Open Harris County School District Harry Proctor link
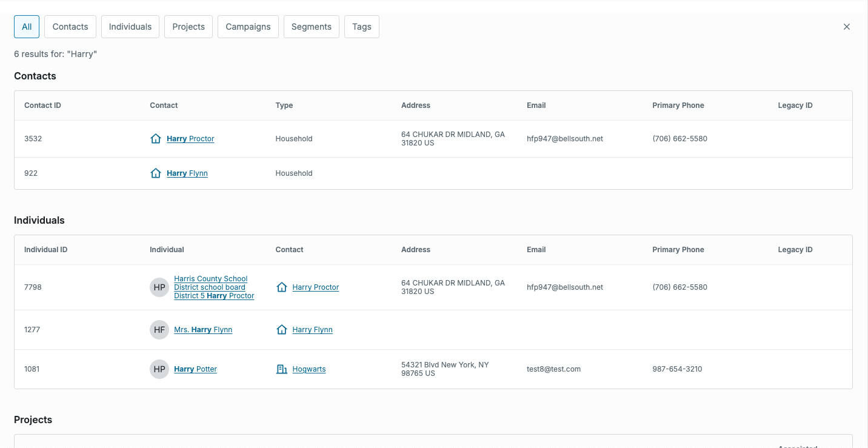868x448 pixels. pos(214,287)
